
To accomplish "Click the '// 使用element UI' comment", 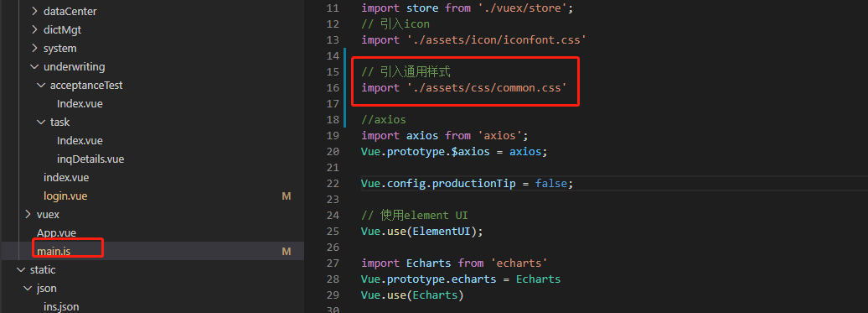I will tap(416, 215).
